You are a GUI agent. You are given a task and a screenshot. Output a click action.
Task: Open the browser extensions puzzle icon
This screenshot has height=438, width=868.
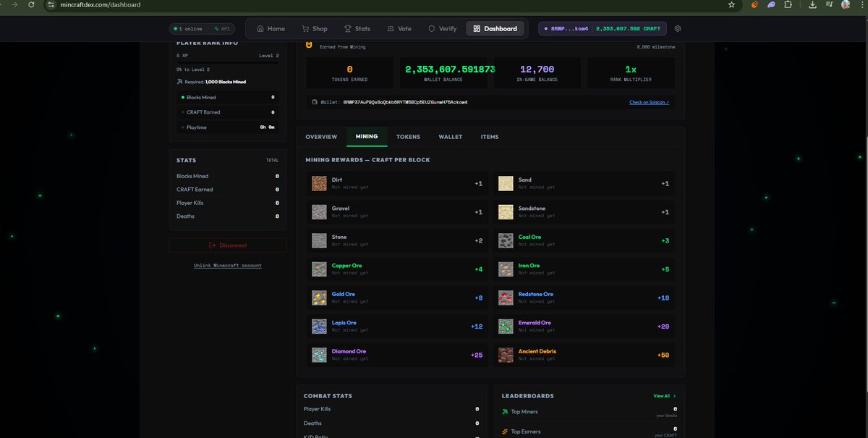point(788,4)
